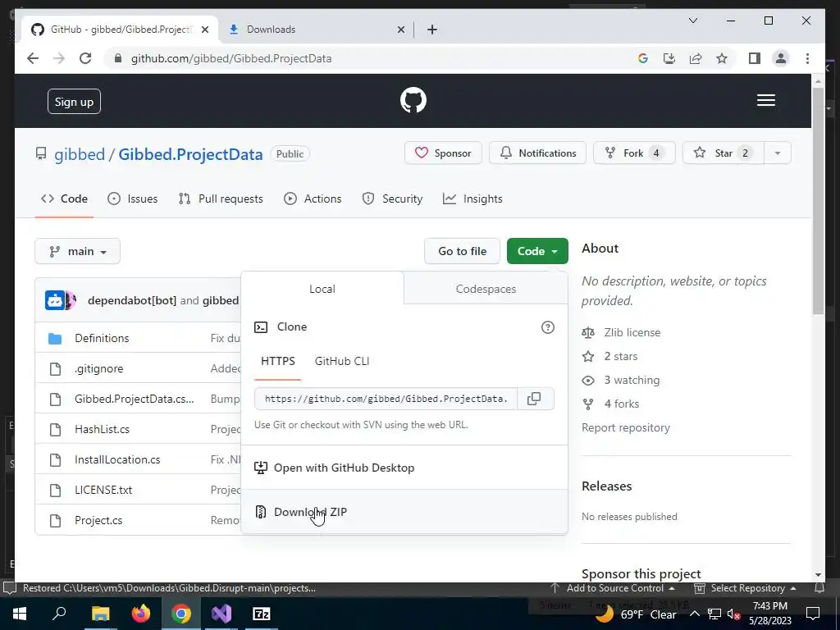This screenshot has width=840, height=630.
Task: Switch to the Issues tab
Action: coord(132,199)
